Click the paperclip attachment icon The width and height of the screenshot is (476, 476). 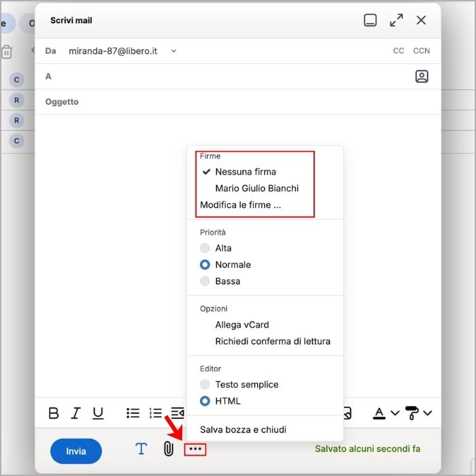169,449
